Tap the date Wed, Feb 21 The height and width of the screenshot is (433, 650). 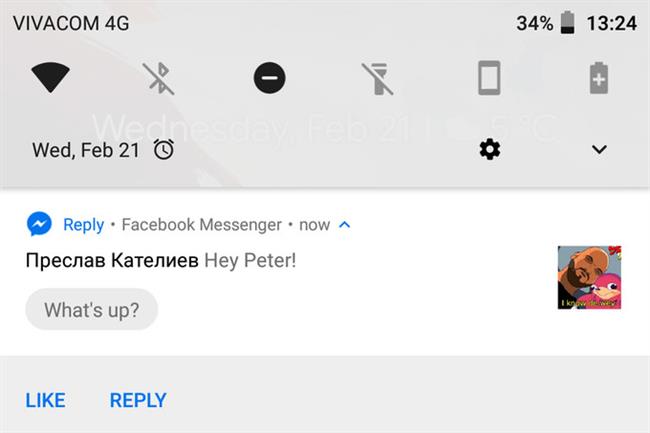86,150
